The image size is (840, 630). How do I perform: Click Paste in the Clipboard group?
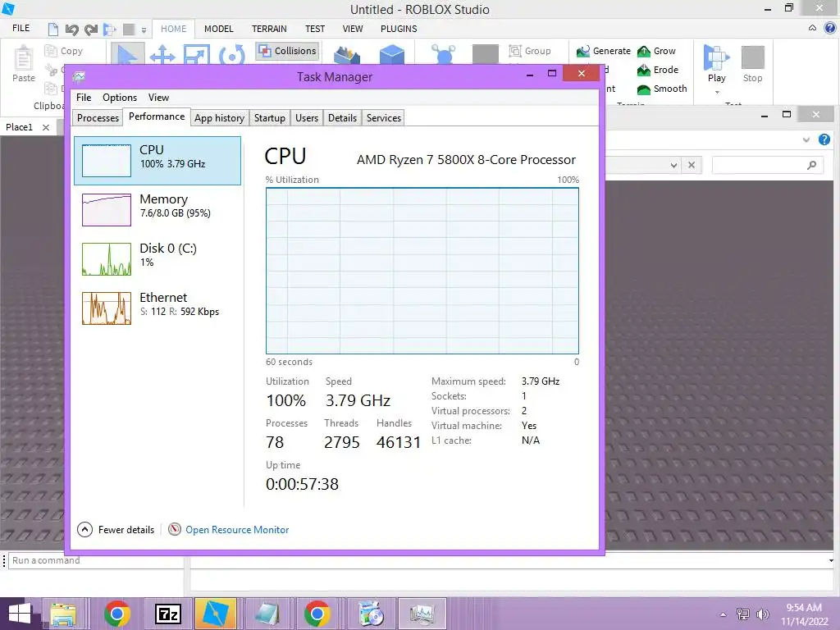(x=24, y=64)
